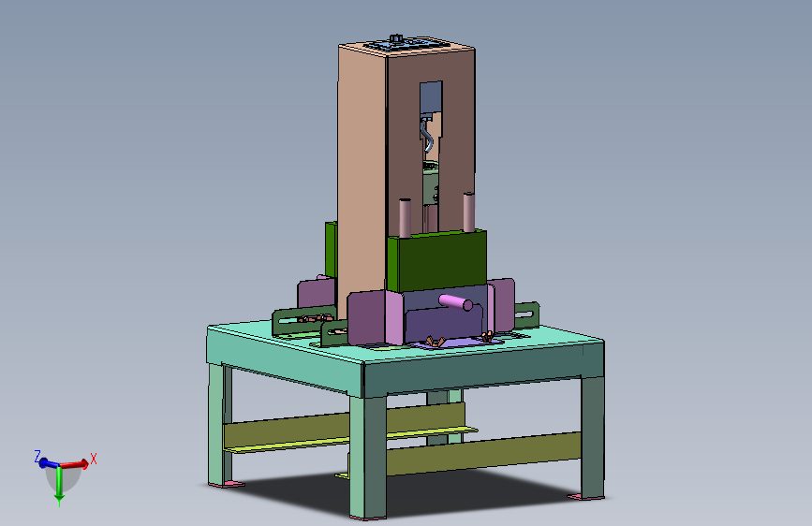This screenshot has height=526, width=812.
Task: Click the blue Z axis of the triad
Action: (x=48, y=463)
